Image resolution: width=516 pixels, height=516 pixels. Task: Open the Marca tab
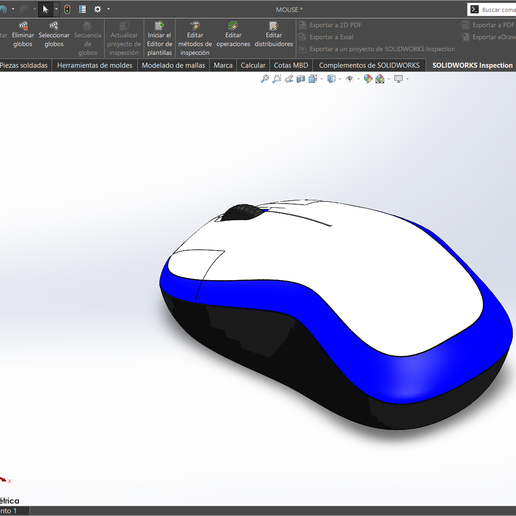tap(223, 65)
